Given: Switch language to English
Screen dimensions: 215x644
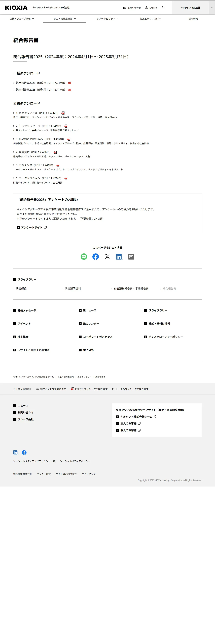Looking at the screenshot, I should pyautogui.click(x=153, y=8).
